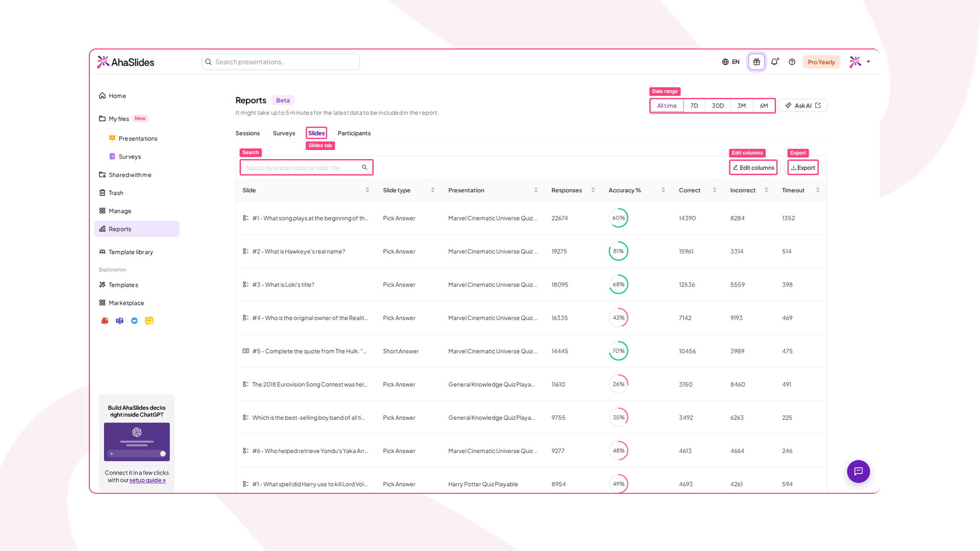Open the live chat bubble button
Image resolution: width=980 pixels, height=551 pixels.
(859, 471)
